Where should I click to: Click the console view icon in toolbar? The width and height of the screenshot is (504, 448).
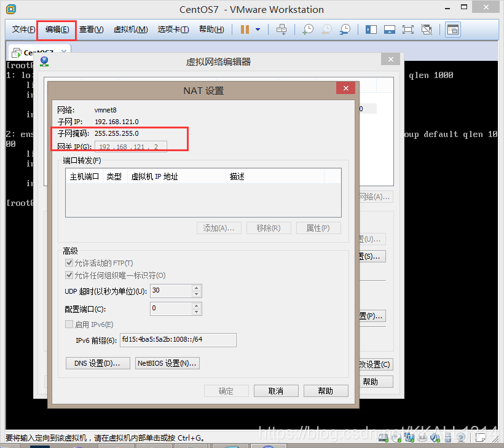(x=452, y=29)
